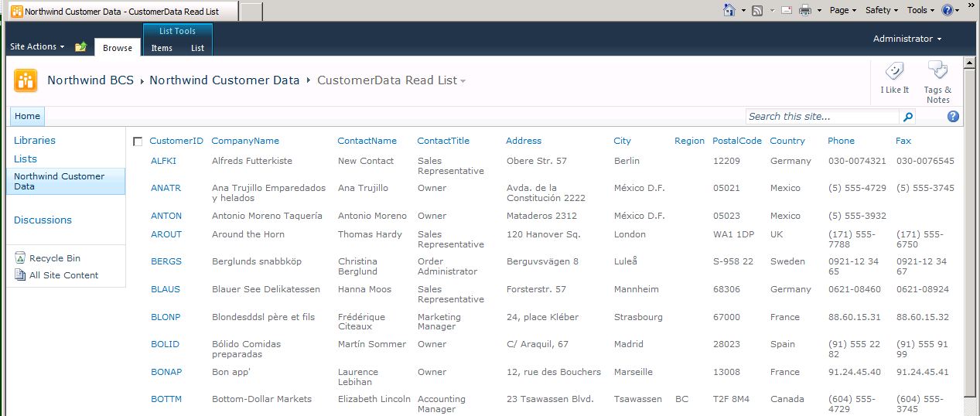This screenshot has height=416, width=980.
Task: Open the Home button dropdown arrow
Action: [743, 11]
